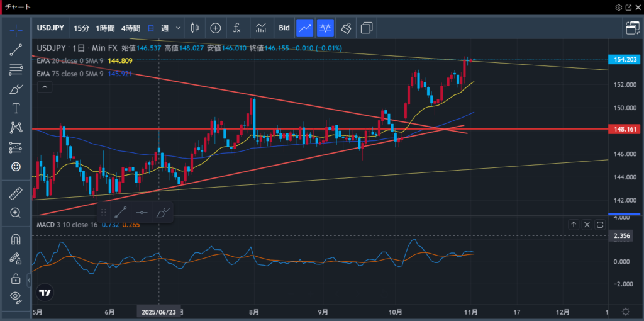Click the Bid price toggle button
644x321 pixels.
click(x=284, y=28)
